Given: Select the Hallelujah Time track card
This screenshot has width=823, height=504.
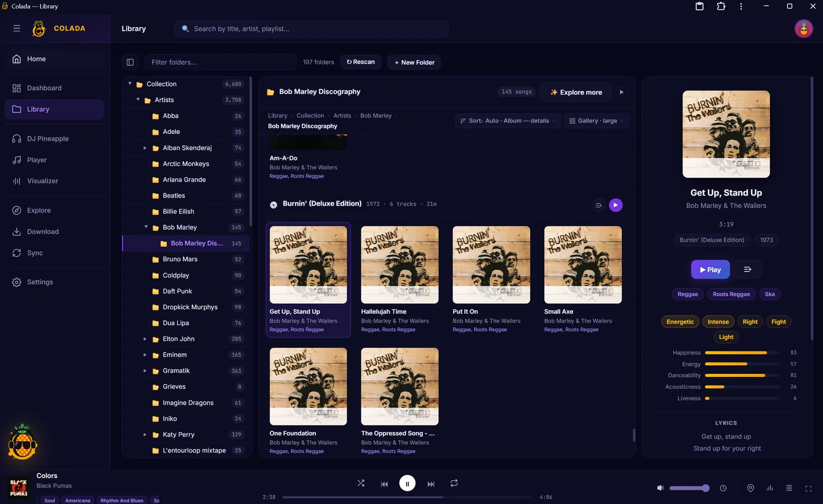Looking at the screenshot, I should [x=399, y=280].
